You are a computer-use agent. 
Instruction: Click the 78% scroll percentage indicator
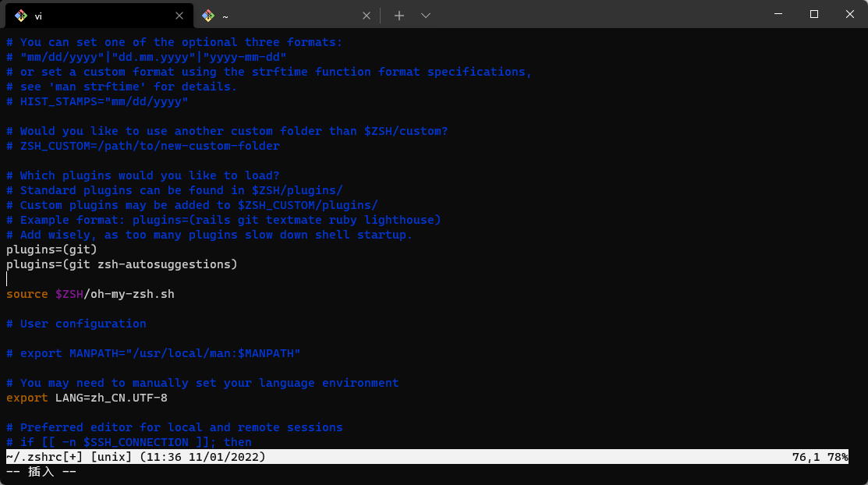838,457
